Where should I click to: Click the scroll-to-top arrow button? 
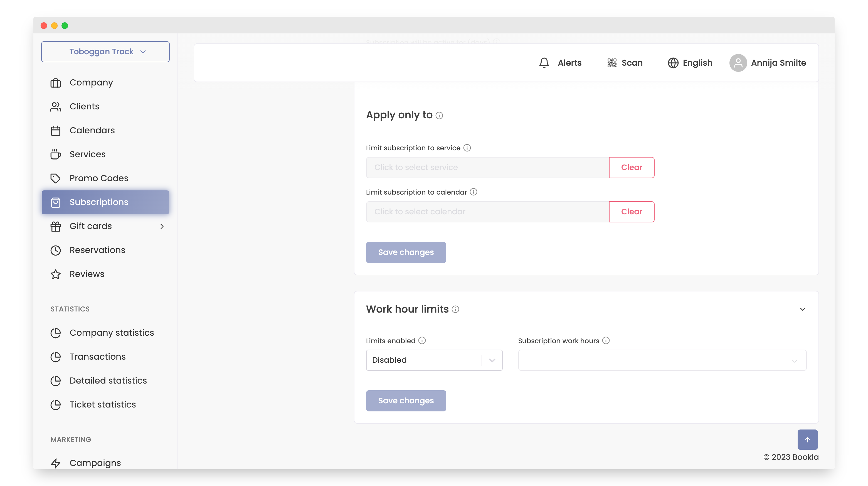807,440
